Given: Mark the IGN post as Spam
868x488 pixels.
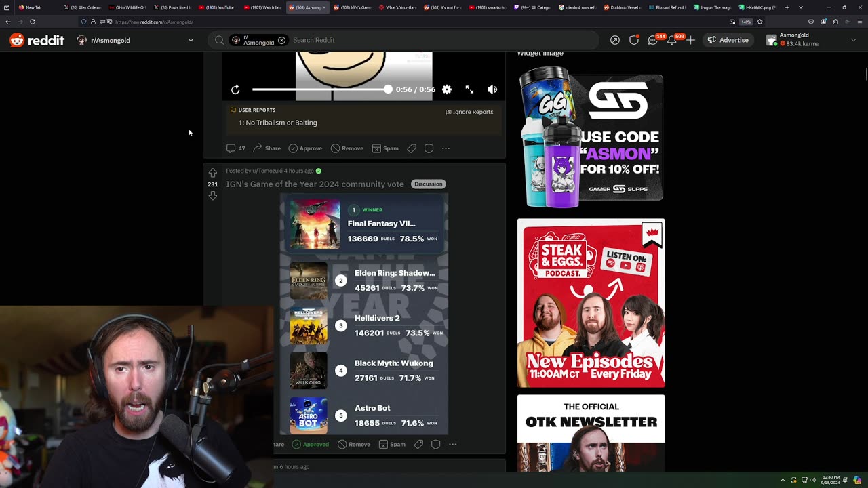Looking at the screenshot, I should click(x=392, y=445).
